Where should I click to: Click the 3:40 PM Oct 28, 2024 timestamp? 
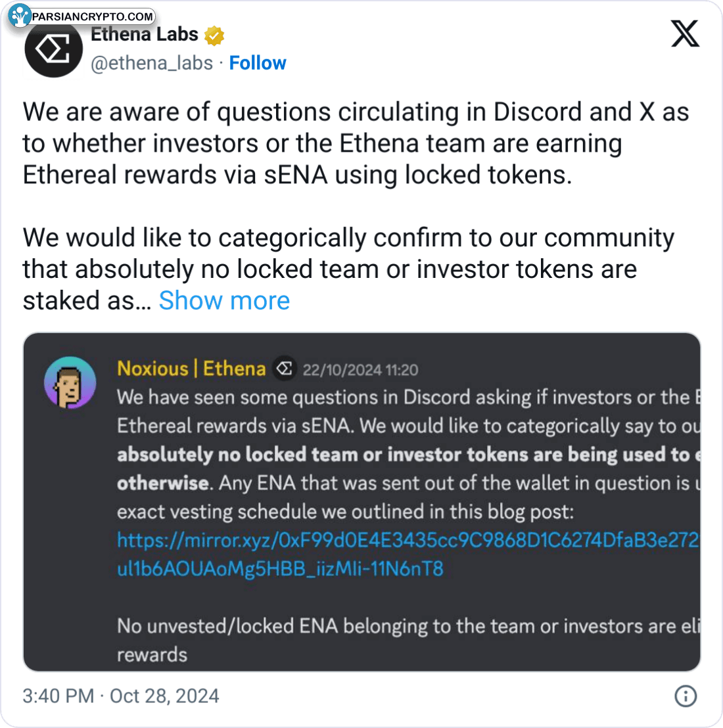pos(121,696)
